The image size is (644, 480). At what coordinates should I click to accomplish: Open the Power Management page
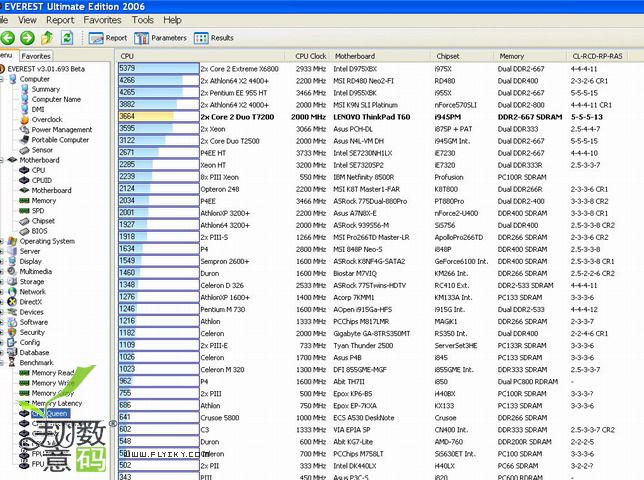(62, 129)
